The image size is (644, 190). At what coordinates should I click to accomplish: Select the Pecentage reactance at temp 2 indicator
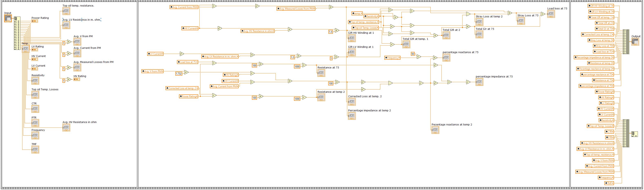435,130
